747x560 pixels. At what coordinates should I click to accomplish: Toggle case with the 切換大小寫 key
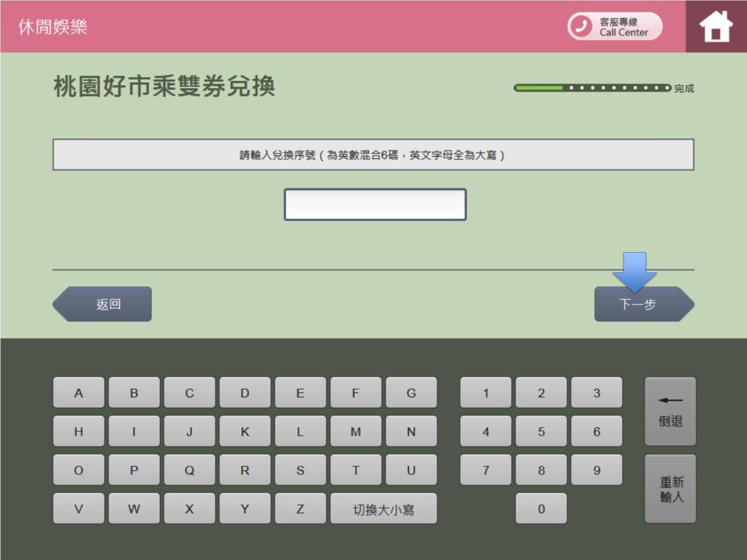tap(383, 509)
